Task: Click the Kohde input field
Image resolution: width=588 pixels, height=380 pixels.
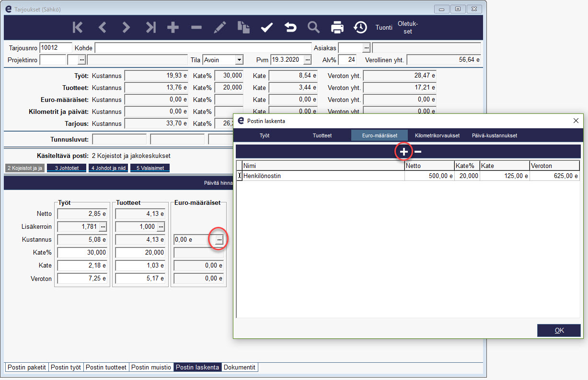Action: (203, 48)
